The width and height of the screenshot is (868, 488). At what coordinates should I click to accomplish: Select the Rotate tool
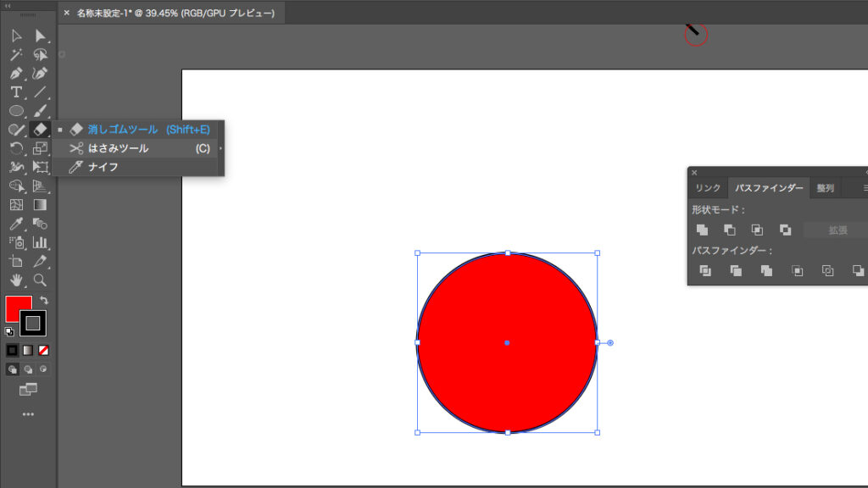click(16, 148)
